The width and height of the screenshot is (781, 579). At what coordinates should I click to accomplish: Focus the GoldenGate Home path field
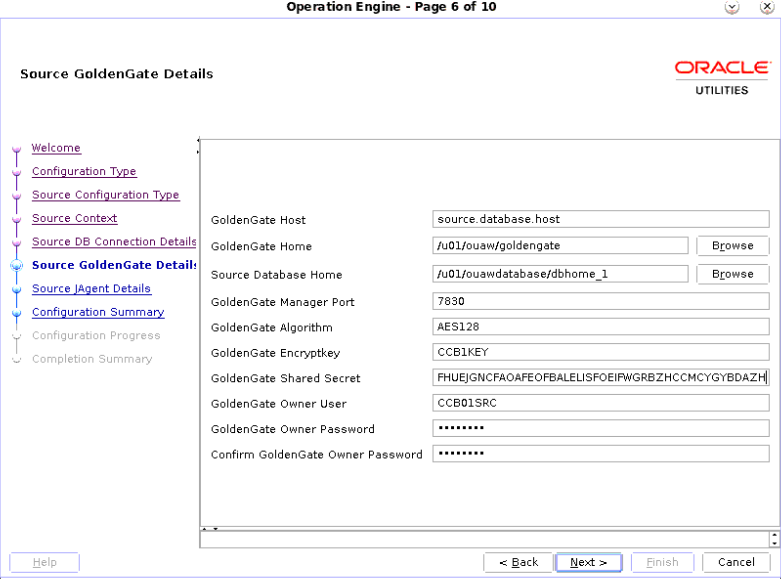(560, 246)
